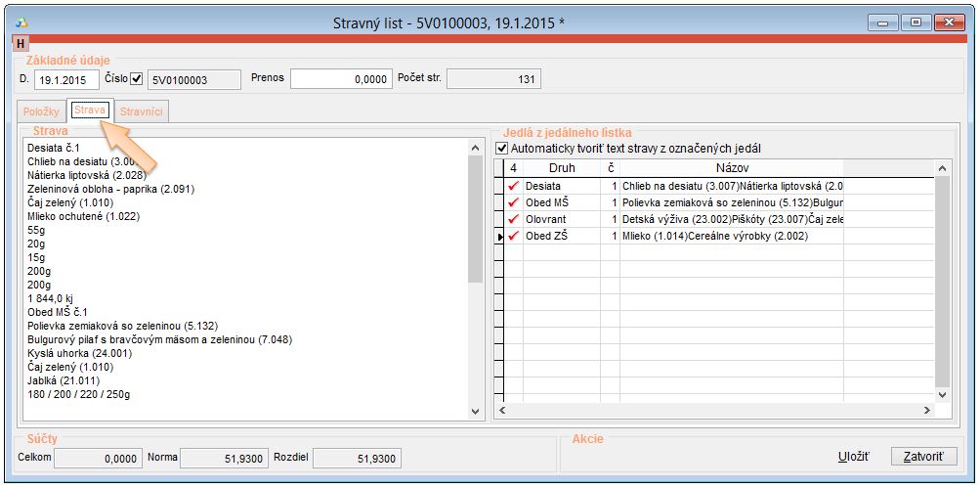Click the Názov column header
This screenshot has height=488, width=980.
coord(731,168)
